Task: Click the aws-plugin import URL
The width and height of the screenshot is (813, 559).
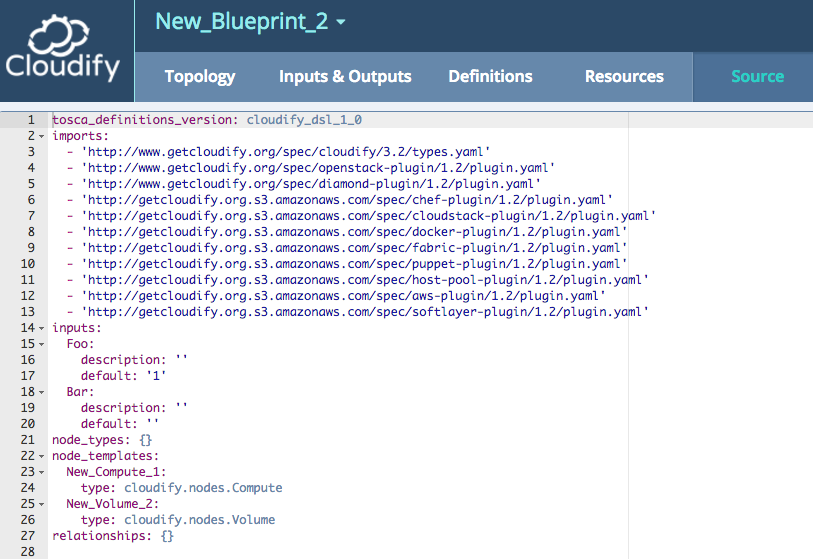Action: (x=343, y=296)
